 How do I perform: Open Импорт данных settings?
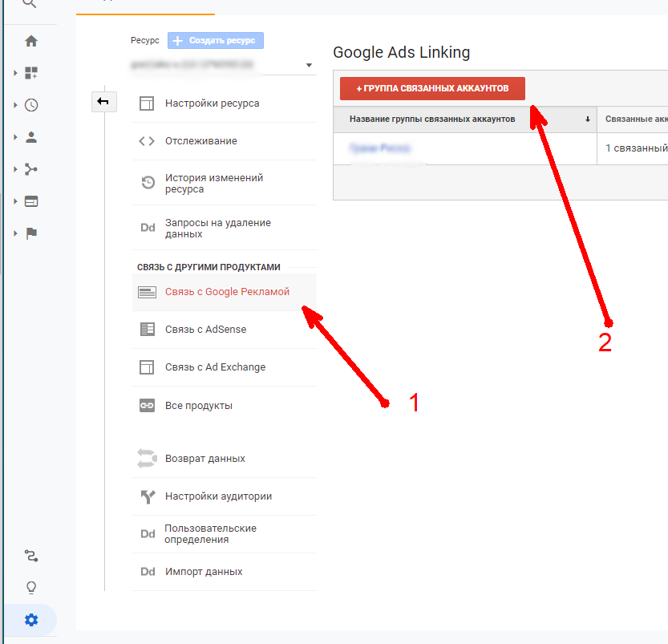(x=225, y=572)
